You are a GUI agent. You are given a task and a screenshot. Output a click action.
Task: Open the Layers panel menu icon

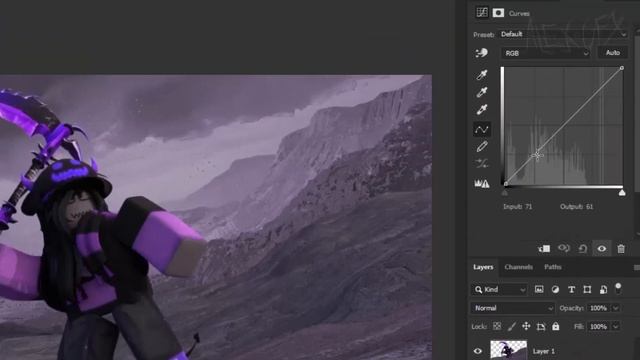[x=637, y=267]
